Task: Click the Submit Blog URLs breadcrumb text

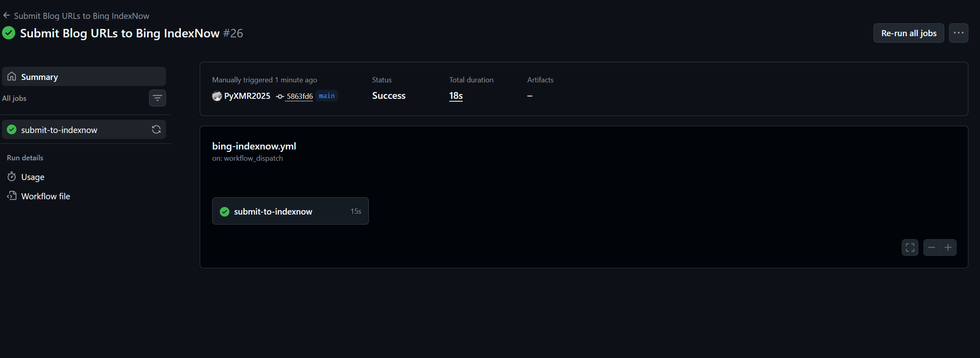Action: 82,16
